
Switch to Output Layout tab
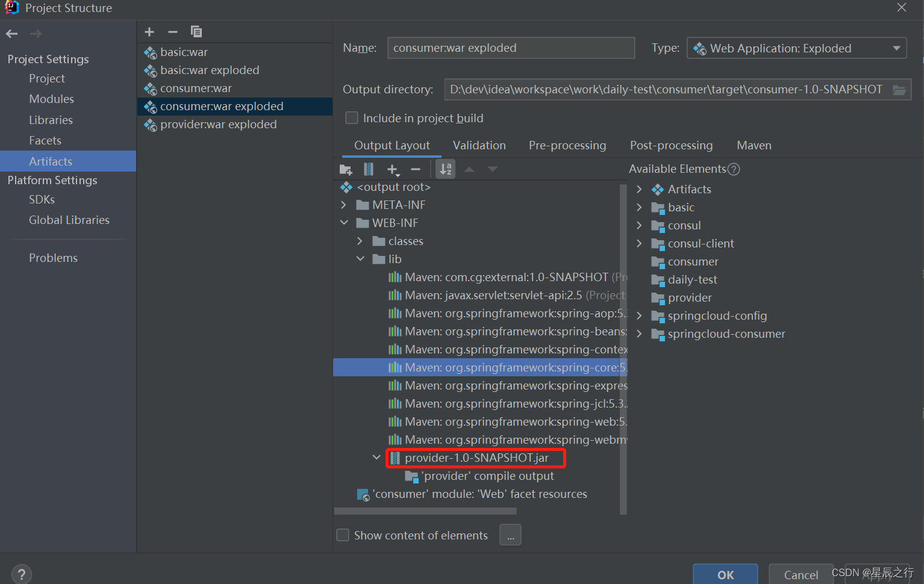[392, 146]
